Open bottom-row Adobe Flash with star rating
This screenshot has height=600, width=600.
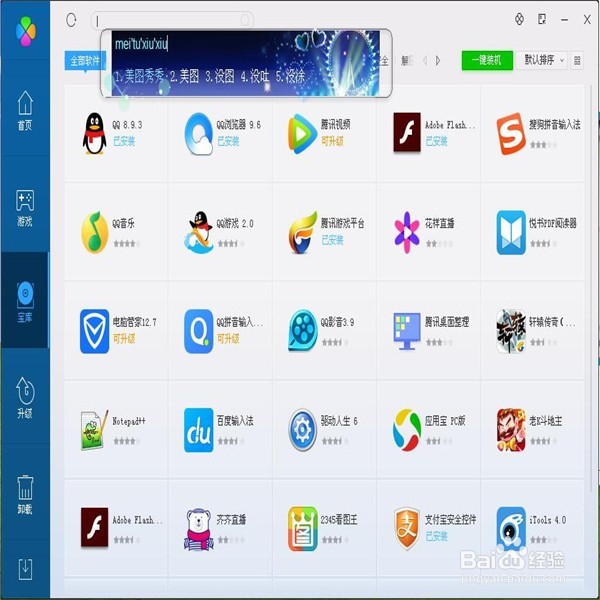coord(94,527)
